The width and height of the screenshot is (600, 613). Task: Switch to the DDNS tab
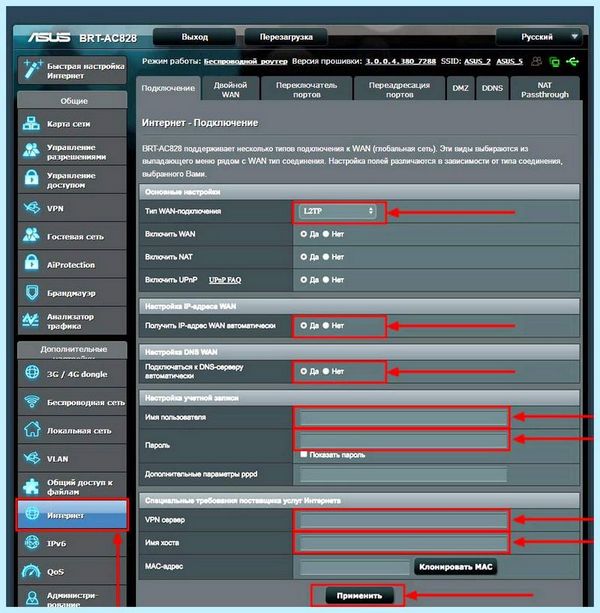click(492, 88)
